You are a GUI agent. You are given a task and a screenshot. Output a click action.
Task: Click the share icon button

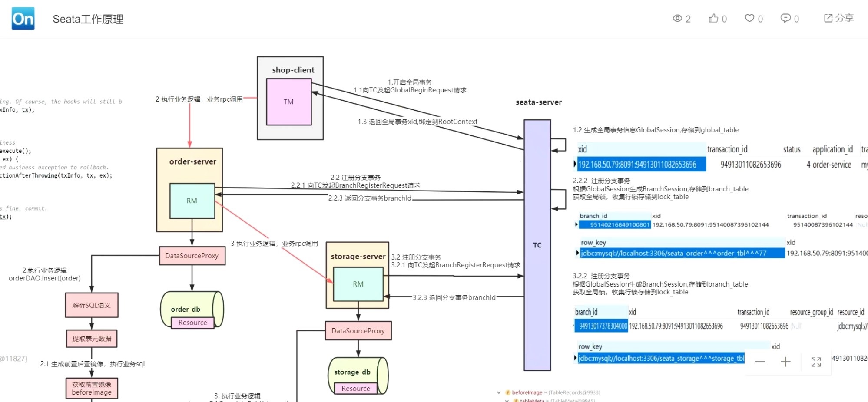(839, 18)
